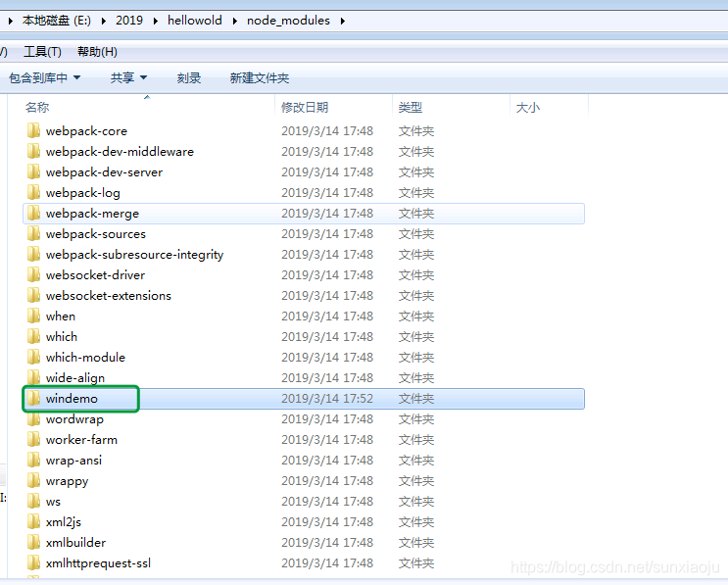Click the wrappy folder icon
Image resolution: width=728 pixels, height=585 pixels.
(x=33, y=480)
